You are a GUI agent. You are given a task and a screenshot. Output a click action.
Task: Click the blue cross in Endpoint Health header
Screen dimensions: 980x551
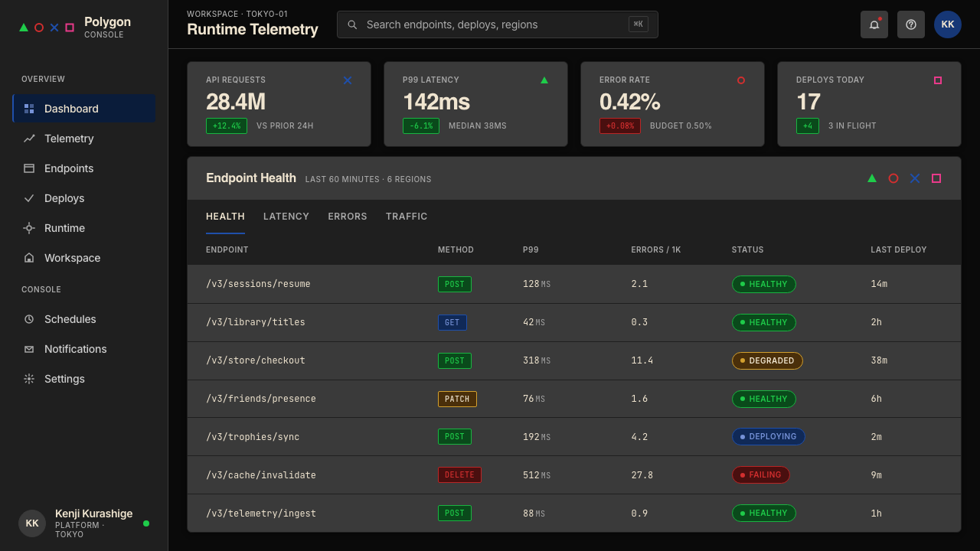(x=915, y=178)
